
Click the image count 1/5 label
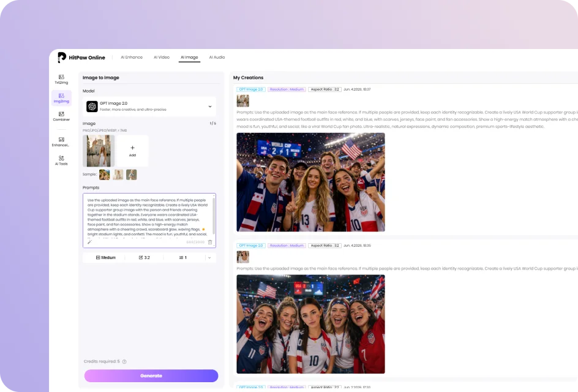click(212, 123)
